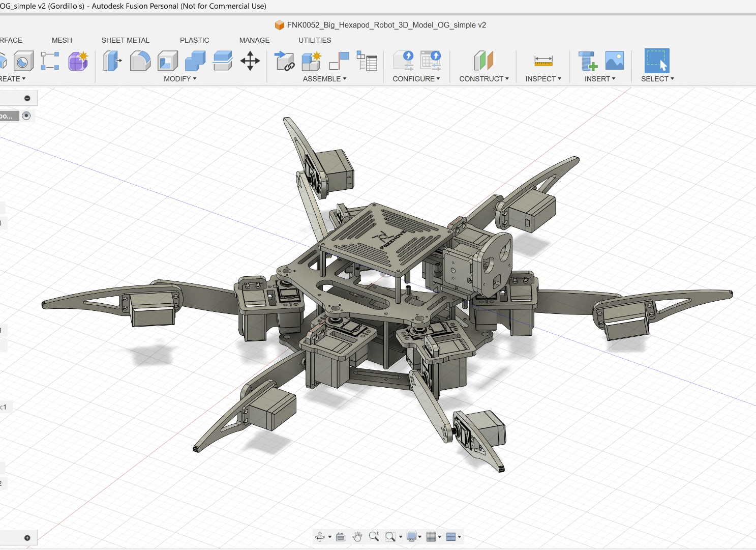Switch to the SHEET METAL tab

pyautogui.click(x=126, y=40)
